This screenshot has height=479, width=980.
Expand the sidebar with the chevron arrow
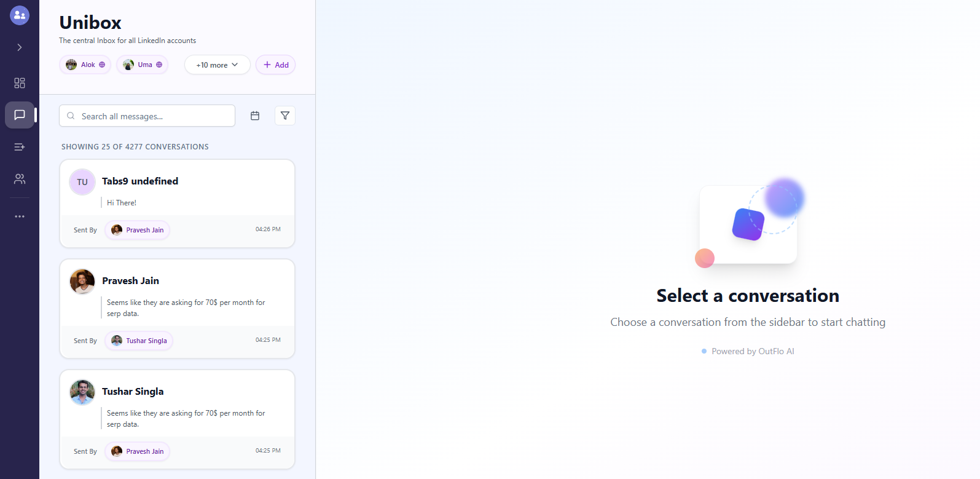tap(20, 47)
